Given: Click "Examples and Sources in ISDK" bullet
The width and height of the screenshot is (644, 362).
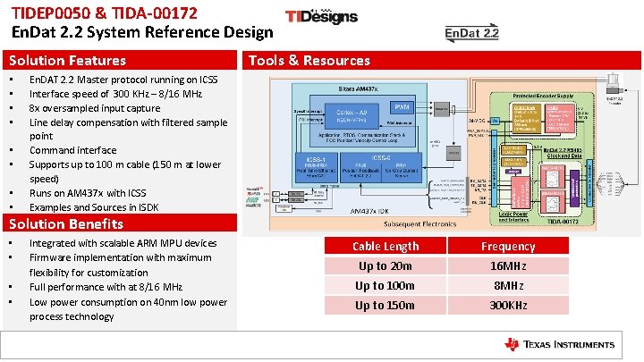Looking at the screenshot, I should pos(94,207).
